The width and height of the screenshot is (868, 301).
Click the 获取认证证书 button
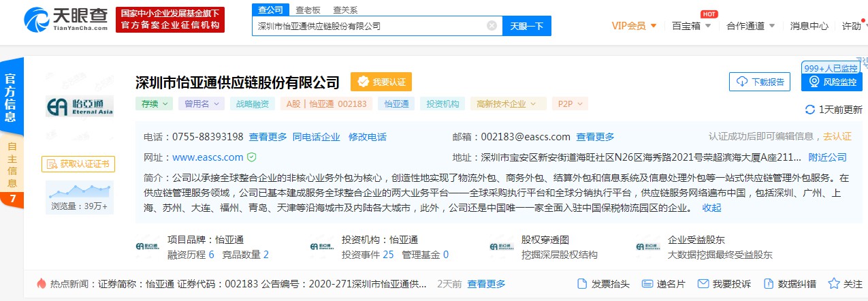point(78,163)
